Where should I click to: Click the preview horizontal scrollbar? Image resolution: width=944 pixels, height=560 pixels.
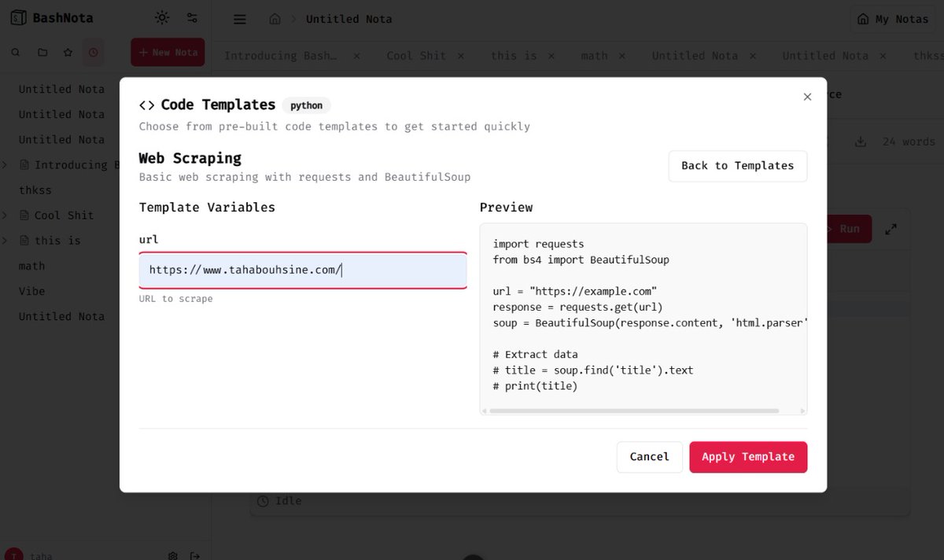click(x=634, y=411)
